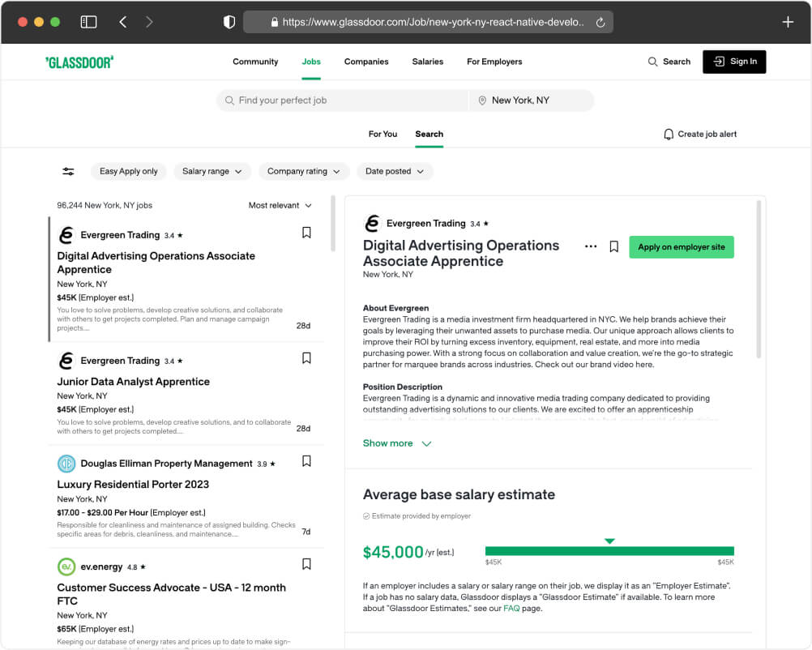
Task: Switch to the Companies tab
Action: (366, 62)
